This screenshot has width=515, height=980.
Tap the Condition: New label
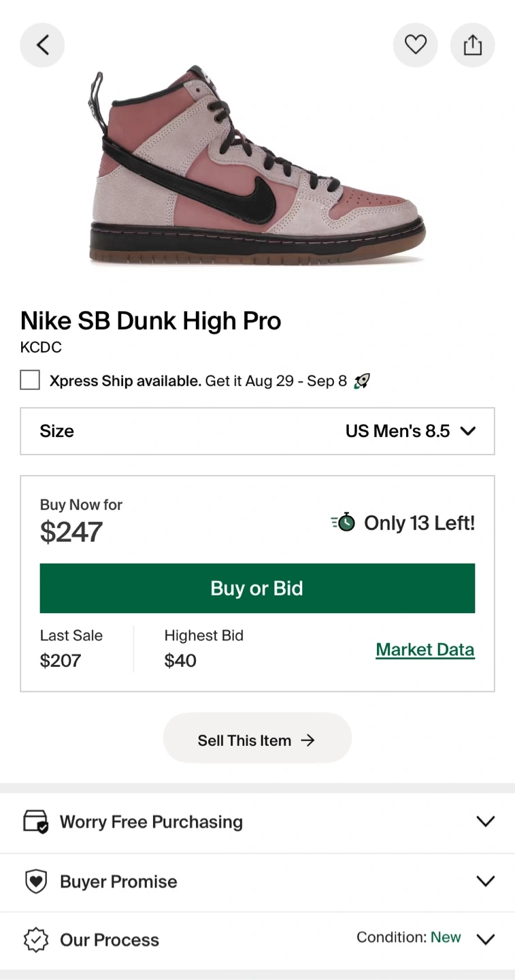[x=408, y=938]
